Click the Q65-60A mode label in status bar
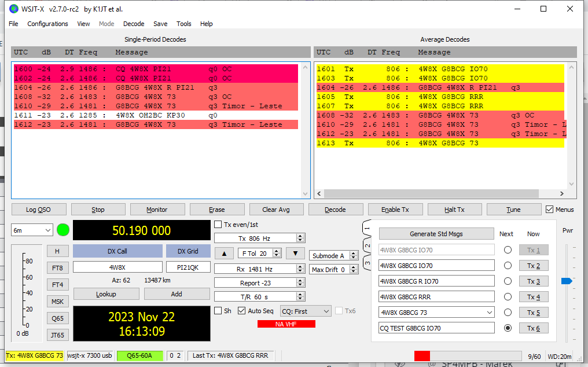The width and height of the screenshot is (588, 367). tap(139, 355)
